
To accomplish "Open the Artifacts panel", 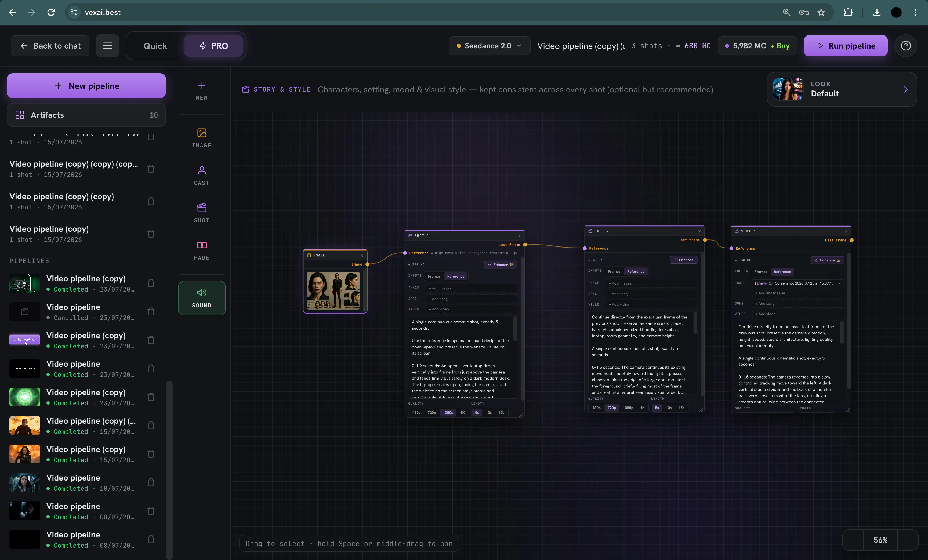I will pos(86,115).
